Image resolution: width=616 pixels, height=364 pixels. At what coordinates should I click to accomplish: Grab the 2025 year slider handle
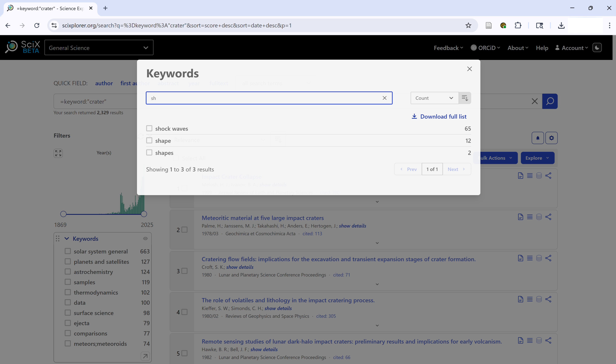point(144,214)
